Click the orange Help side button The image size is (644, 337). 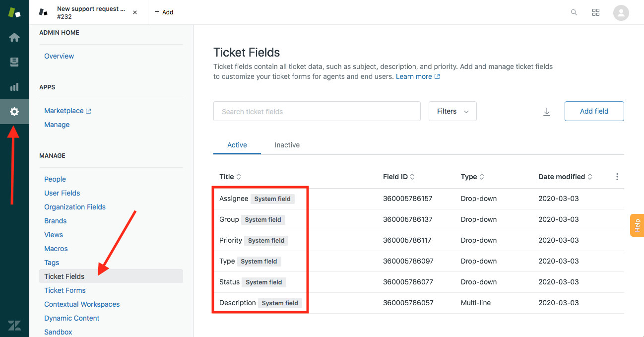coord(637,225)
